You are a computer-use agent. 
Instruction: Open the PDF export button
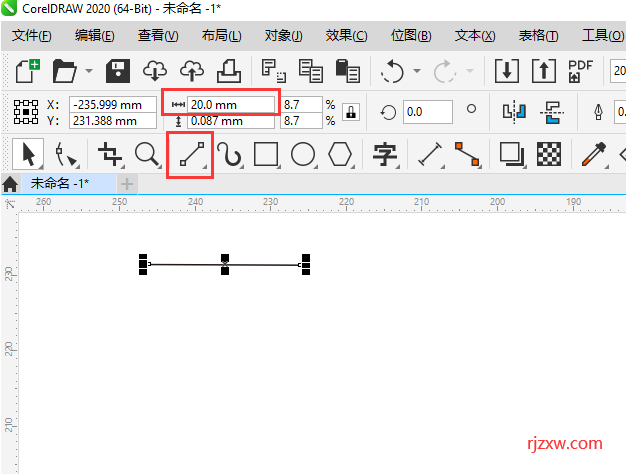point(580,71)
